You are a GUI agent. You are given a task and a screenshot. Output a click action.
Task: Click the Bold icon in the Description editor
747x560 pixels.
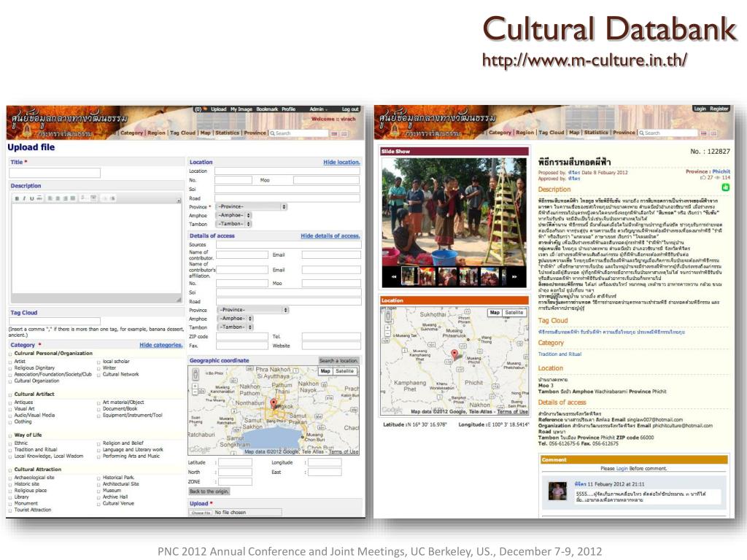point(18,198)
